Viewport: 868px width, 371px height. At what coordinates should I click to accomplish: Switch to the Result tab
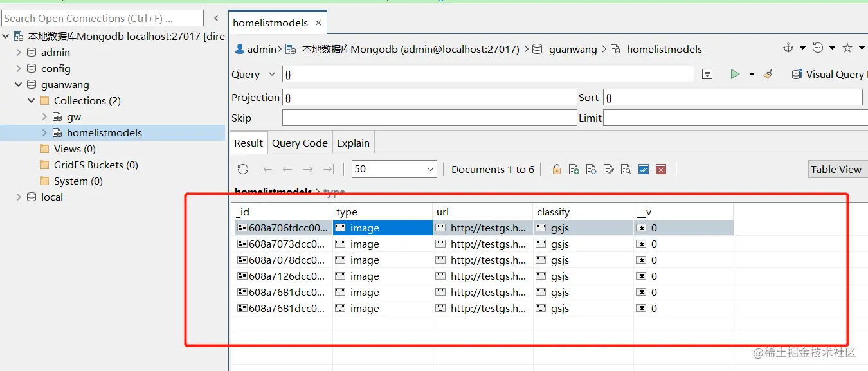pyautogui.click(x=248, y=143)
